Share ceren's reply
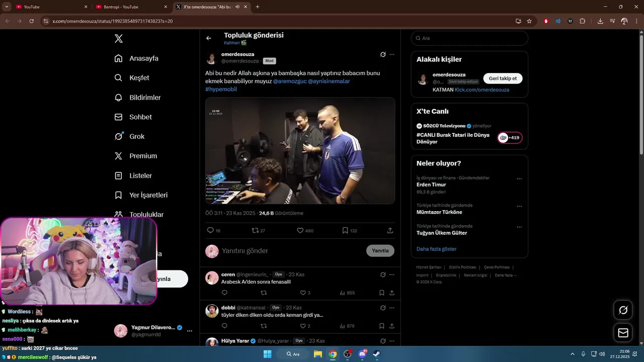This screenshot has height=362, width=644. [392, 293]
